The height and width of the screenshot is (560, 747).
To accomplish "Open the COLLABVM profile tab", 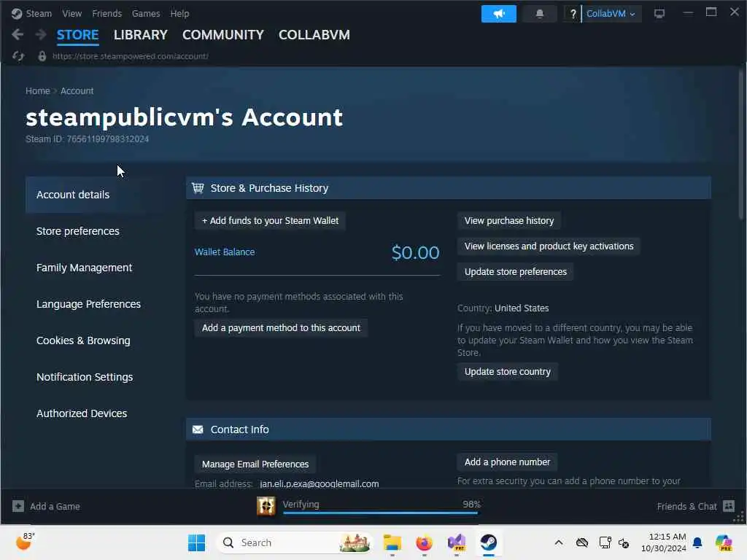I will pos(314,35).
